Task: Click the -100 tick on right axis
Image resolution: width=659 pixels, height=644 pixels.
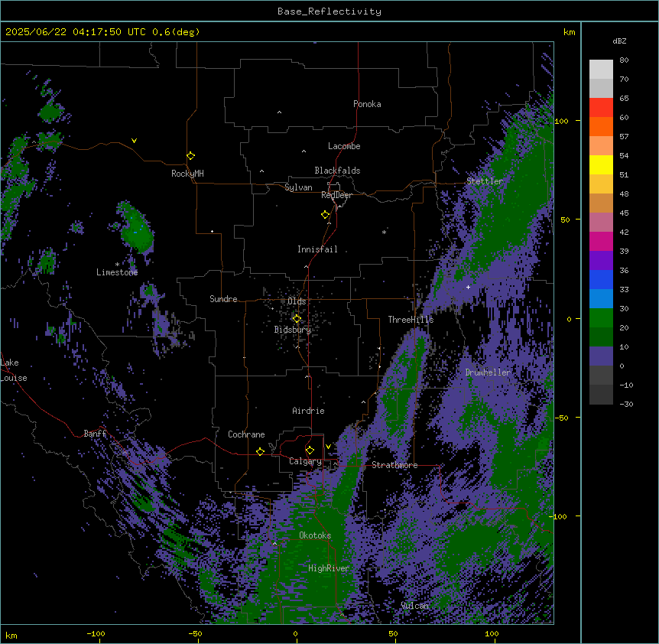Action: point(559,516)
